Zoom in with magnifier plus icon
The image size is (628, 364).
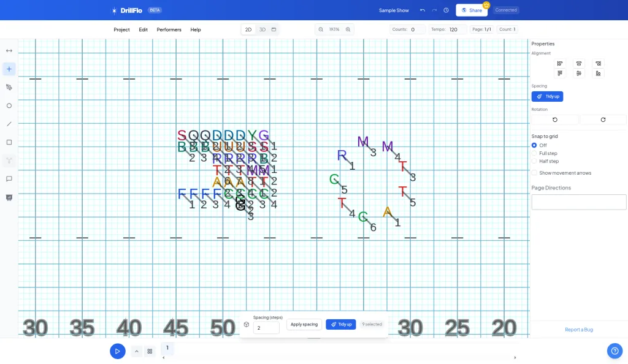(348, 29)
